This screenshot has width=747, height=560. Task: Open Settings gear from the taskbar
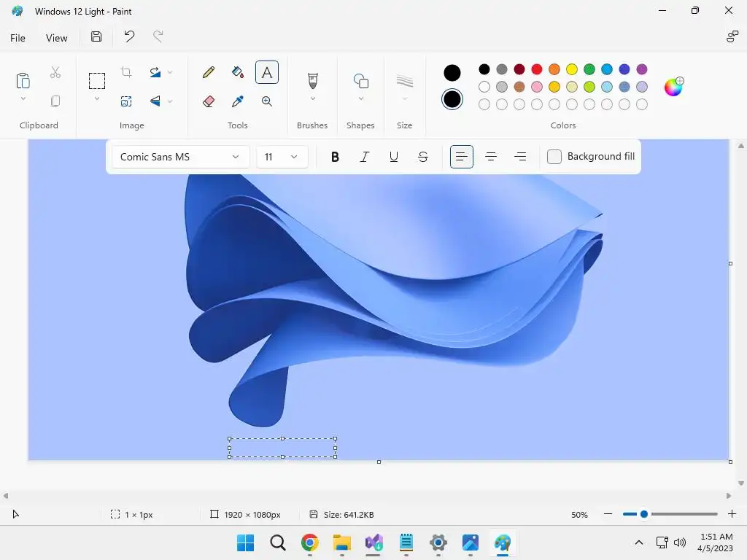pyautogui.click(x=438, y=542)
